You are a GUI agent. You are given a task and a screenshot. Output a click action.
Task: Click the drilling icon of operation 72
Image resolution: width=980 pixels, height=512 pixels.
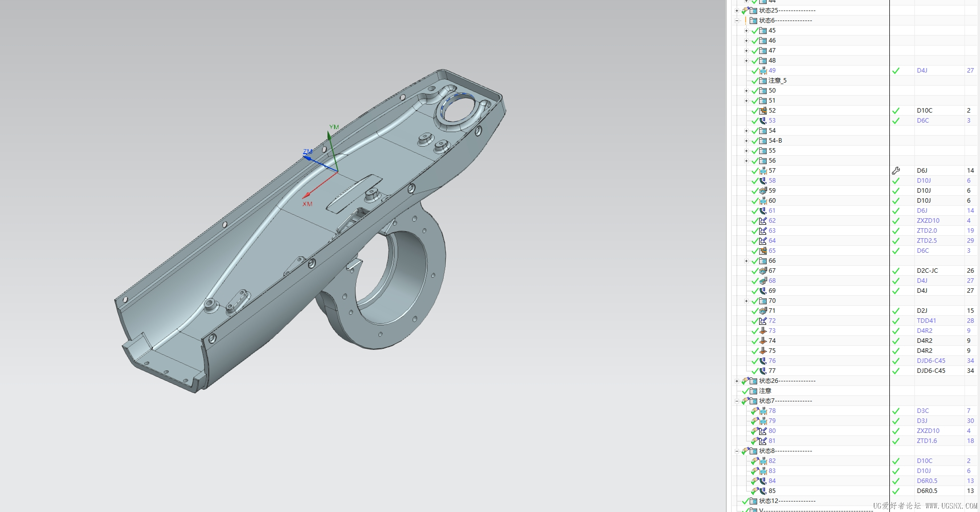click(x=763, y=321)
